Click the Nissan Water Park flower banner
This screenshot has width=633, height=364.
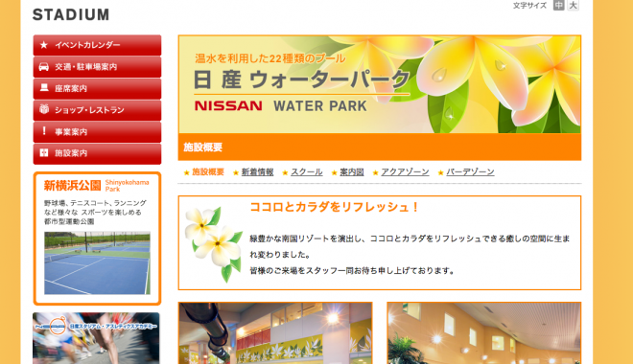pyautogui.click(x=380, y=84)
